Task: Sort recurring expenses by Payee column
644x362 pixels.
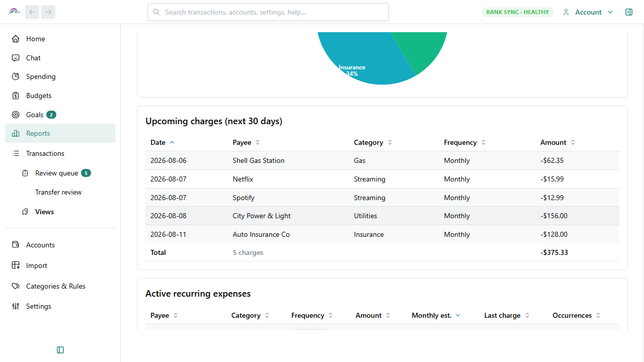Action: tap(165, 315)
